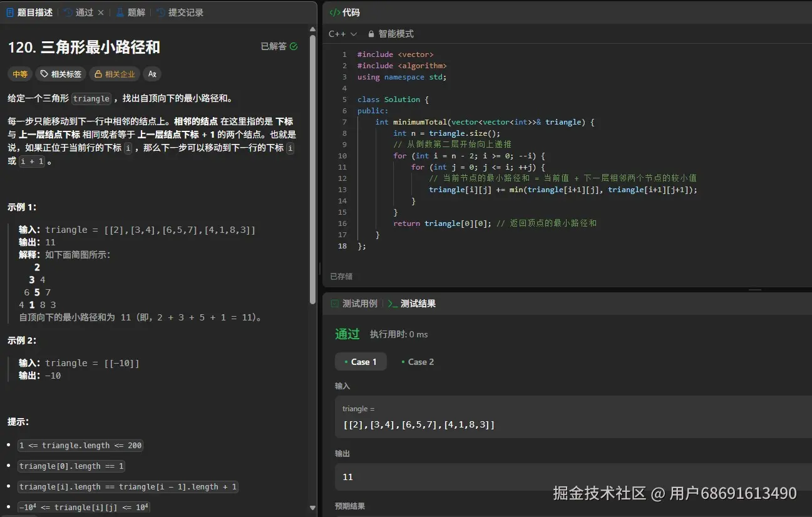This screenshot has width=812, height=517.
Task: Close the 通过 tab with the X
Action: (102, 12)
